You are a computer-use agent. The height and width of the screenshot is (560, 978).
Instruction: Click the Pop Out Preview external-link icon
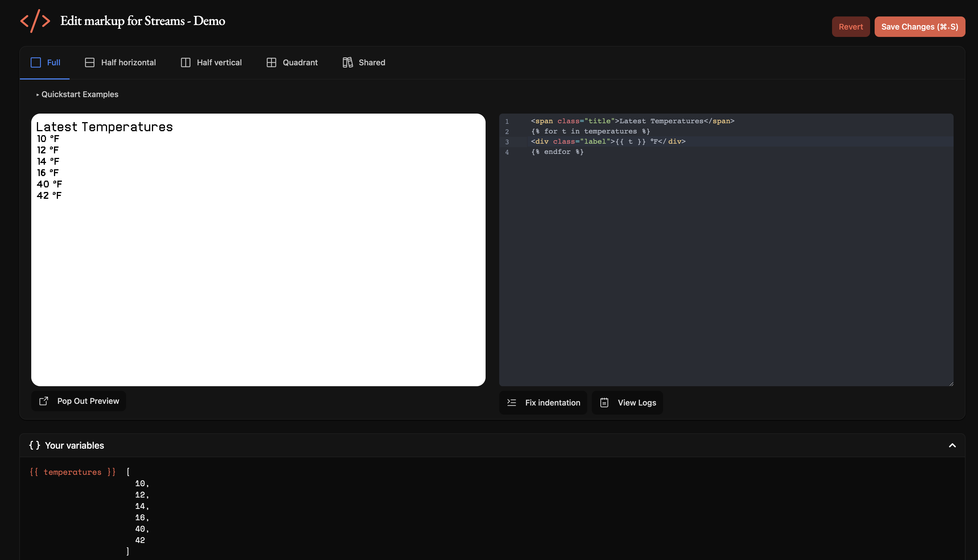coord(44,401)
